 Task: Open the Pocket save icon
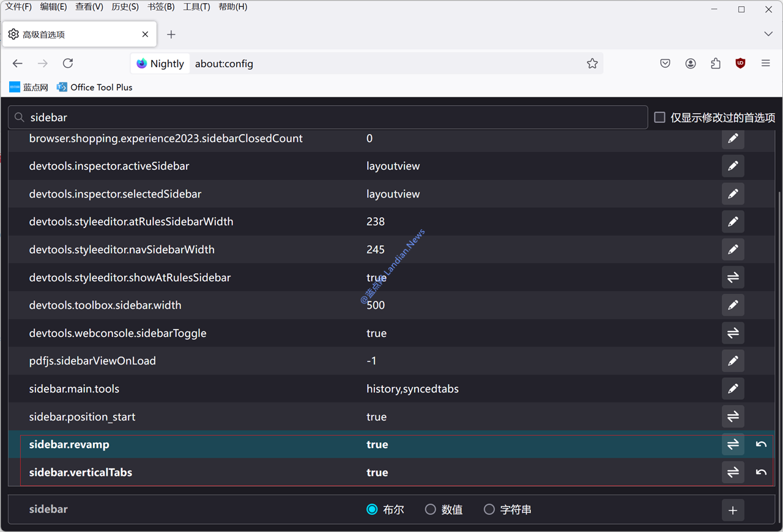(x=665, y=64)
